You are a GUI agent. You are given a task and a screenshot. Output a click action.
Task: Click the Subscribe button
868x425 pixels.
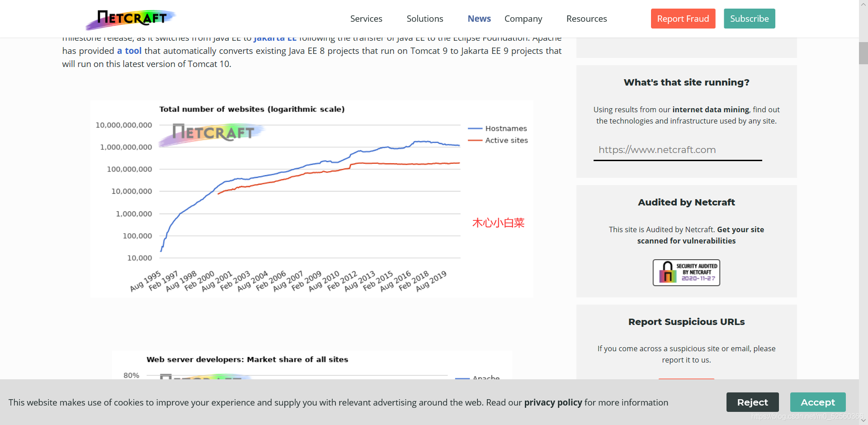point(749,19)
